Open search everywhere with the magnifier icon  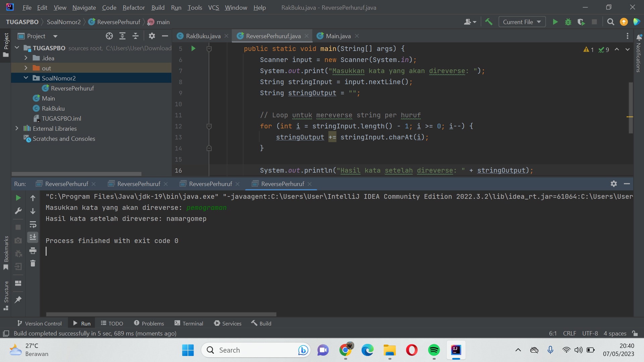pyautogui.click(x=610, y=22)
